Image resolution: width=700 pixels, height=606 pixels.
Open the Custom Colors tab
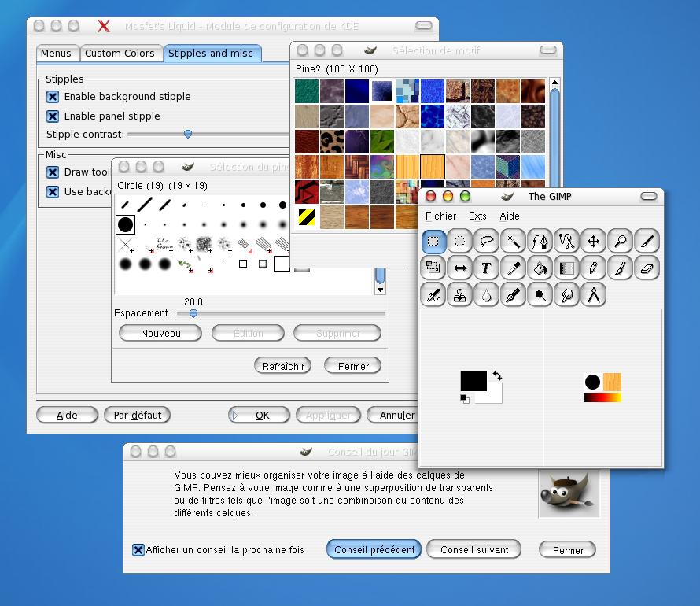120,54
